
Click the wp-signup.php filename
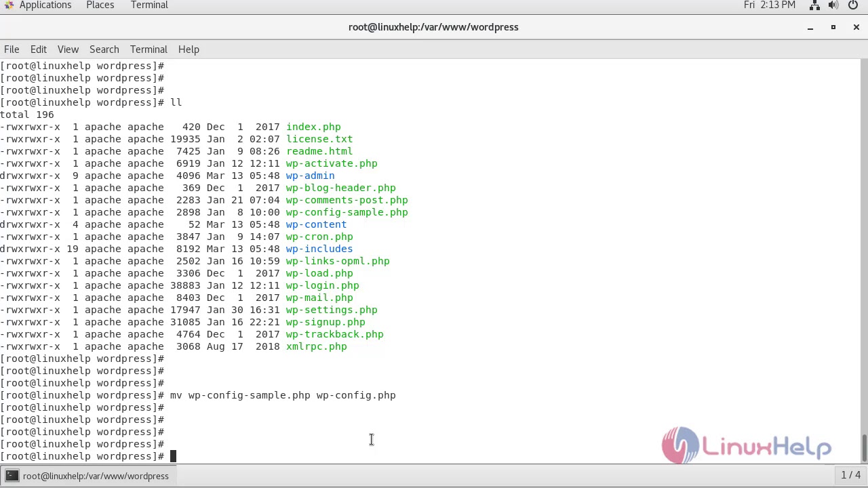tap(325, 322)
